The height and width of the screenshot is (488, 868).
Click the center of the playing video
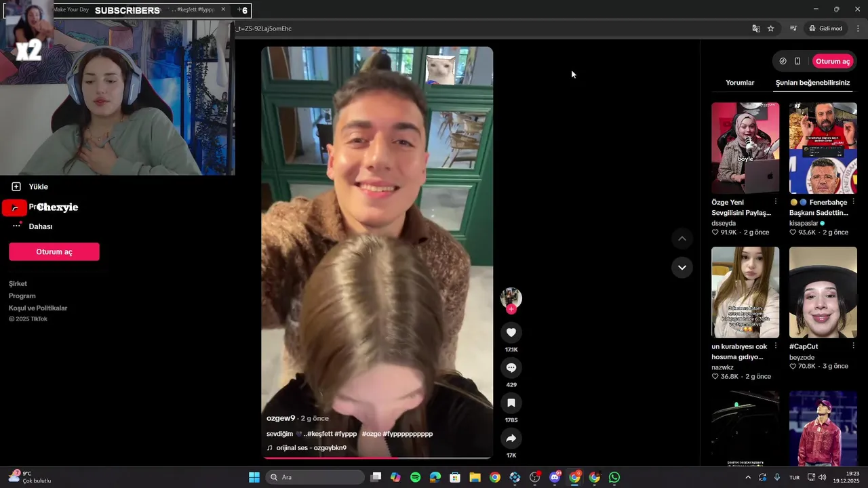tap(377, 253)
